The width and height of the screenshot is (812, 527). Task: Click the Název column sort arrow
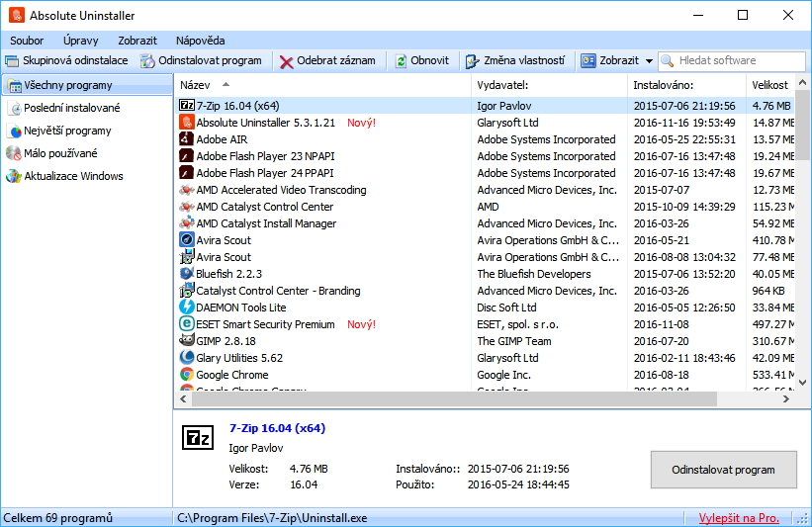point(226,84)
